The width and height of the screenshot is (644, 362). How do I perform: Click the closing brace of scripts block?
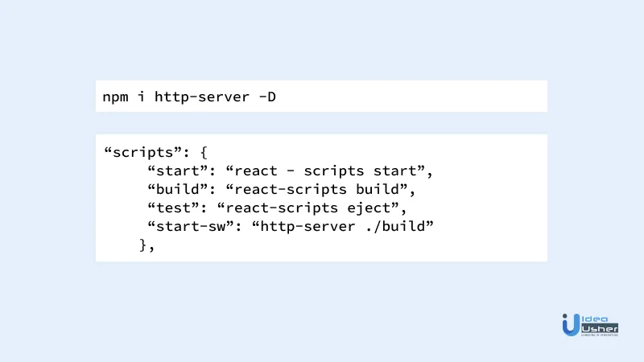click(143, 245)
